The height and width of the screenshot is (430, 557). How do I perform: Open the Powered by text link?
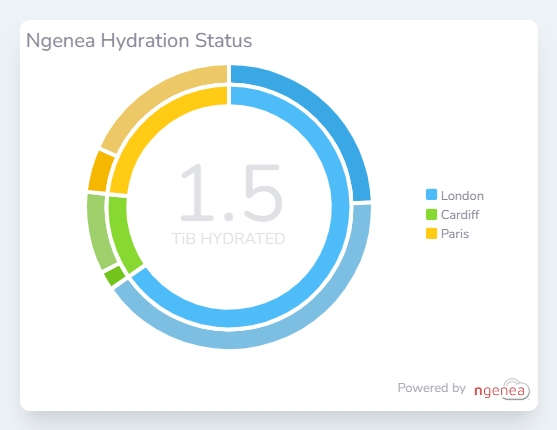click(x=431, y=388)
